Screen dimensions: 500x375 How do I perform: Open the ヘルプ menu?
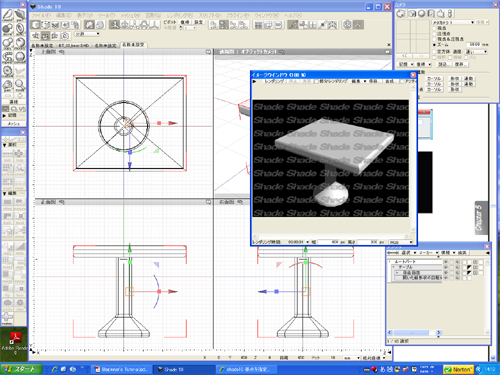tap(293, 15)
